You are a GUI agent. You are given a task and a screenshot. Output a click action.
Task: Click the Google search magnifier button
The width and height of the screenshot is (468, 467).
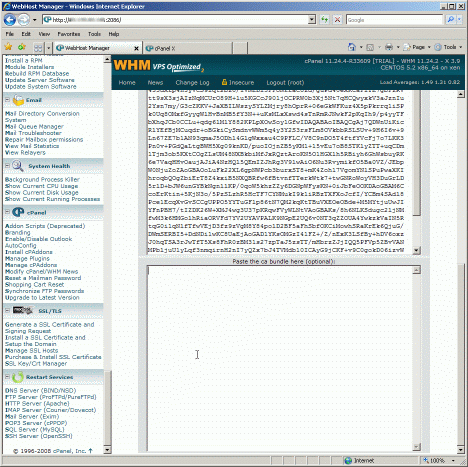point(451,20)
